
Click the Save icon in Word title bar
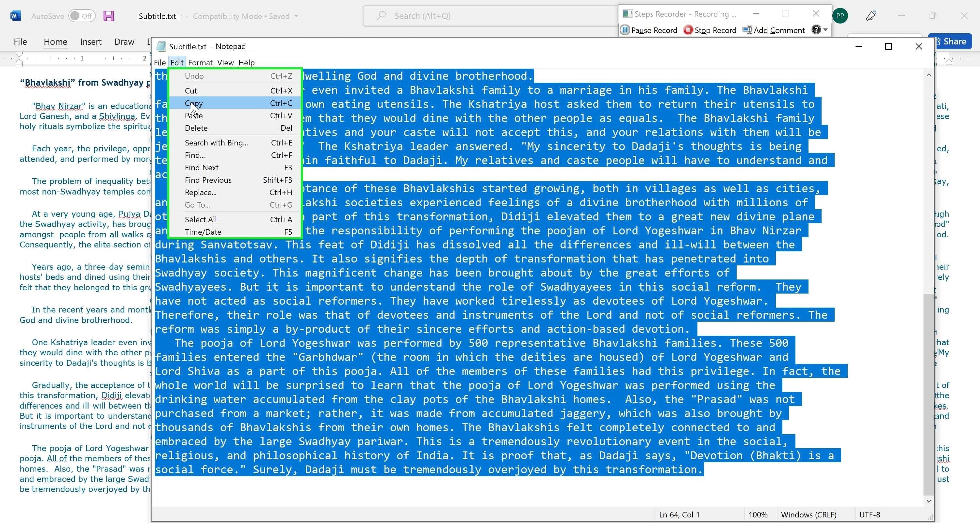(109, 16)
